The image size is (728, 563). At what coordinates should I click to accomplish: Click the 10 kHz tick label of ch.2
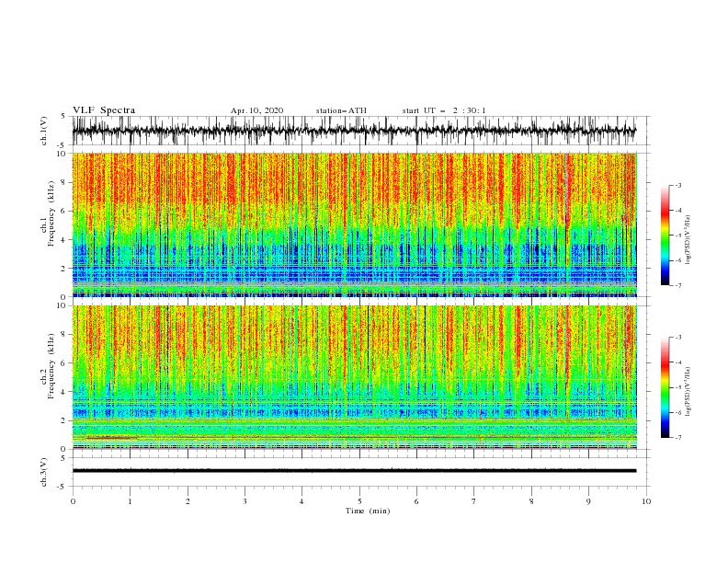click(62, 305)
